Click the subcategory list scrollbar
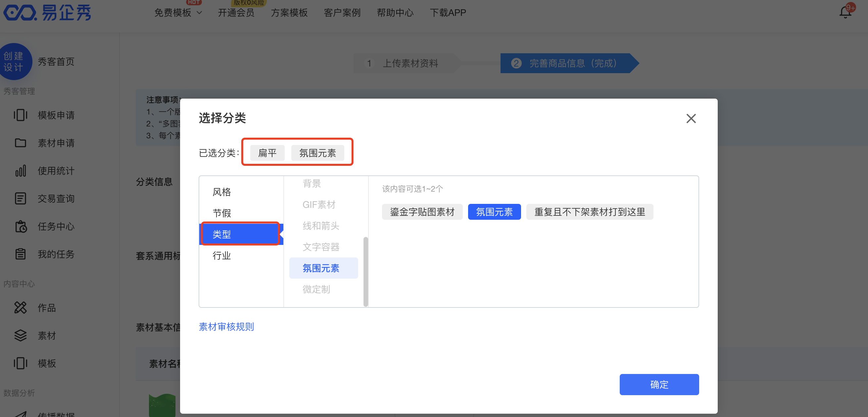868x417 pixels. pyautogui.click(x=365, y=271)
